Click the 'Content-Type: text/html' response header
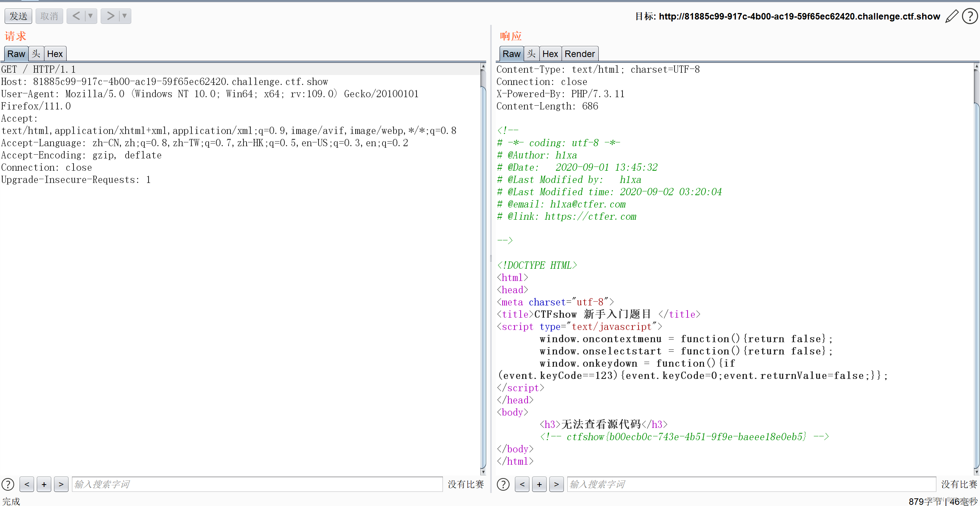The height and width of the screenshot is (506, 980). pyautogui.click(x=598, y=69)
